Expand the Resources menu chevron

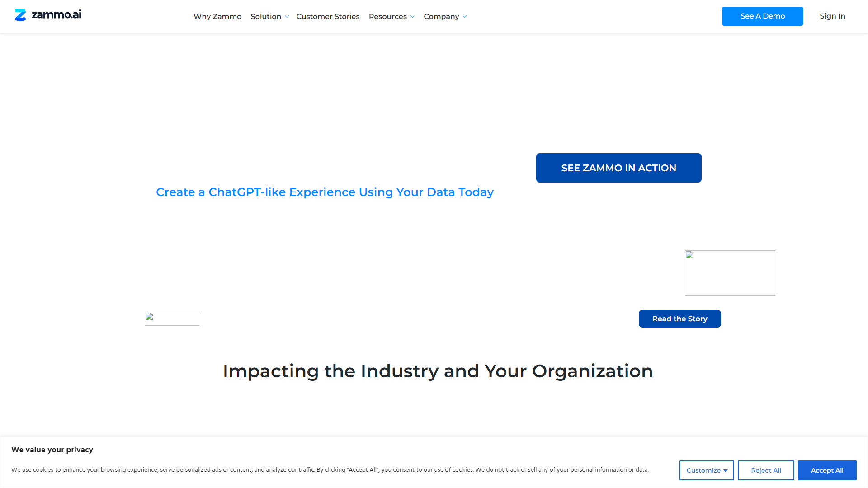(412, 17)
